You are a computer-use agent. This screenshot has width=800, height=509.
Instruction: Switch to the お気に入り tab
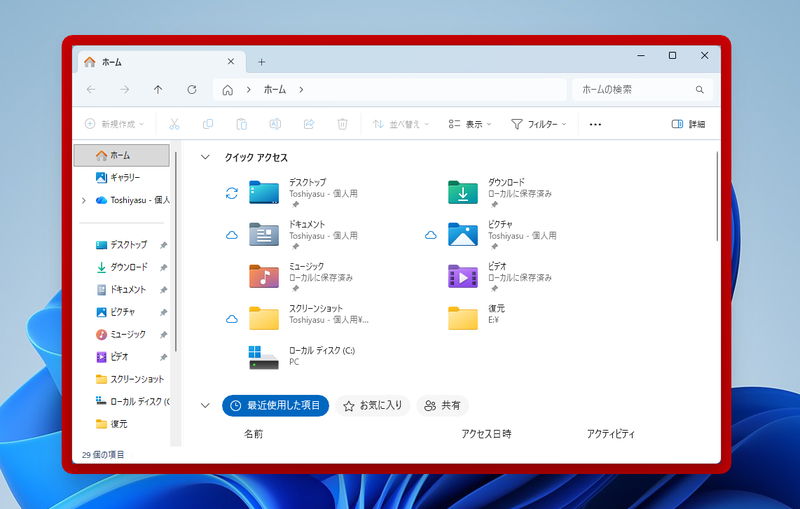tap(373, 405)
